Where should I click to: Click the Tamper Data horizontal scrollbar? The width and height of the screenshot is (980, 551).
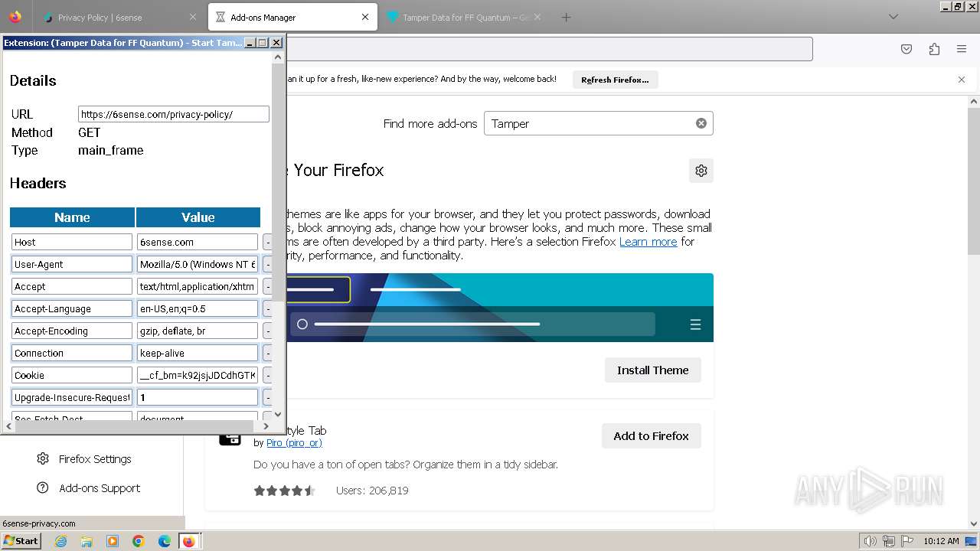pyautogui.click(x=138, y=426)
